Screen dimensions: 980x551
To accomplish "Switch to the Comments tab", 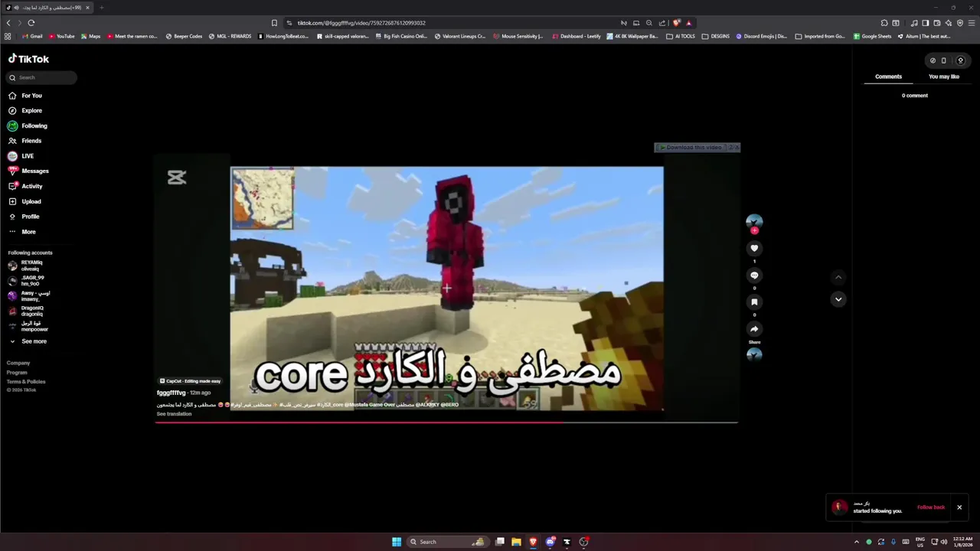I will [888, 77].
